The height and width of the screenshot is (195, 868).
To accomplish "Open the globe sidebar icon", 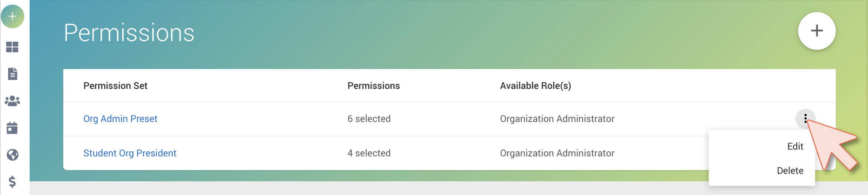I will (13, 155).
